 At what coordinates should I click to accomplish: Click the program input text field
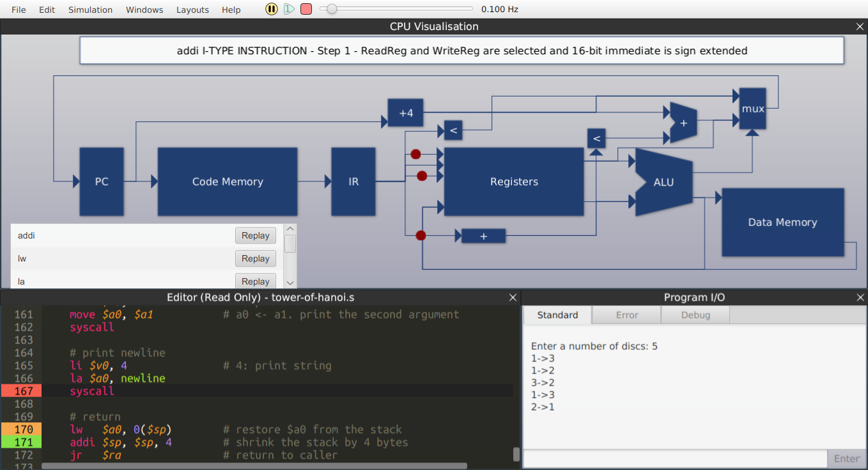675,458
